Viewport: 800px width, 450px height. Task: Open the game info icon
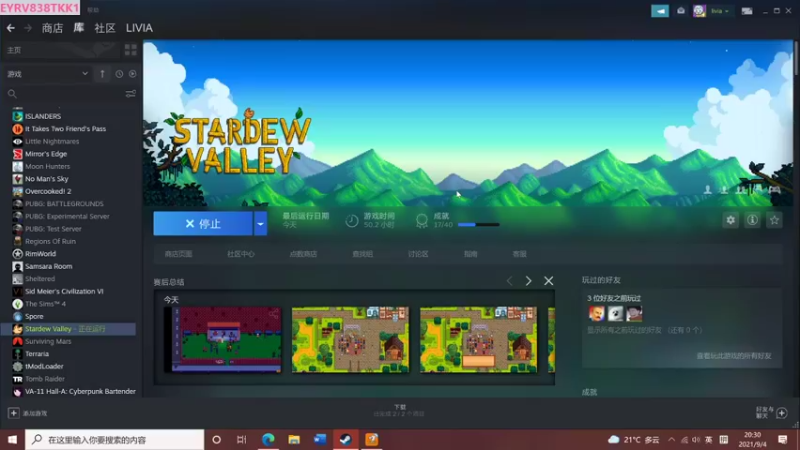[x=753, y=220]
